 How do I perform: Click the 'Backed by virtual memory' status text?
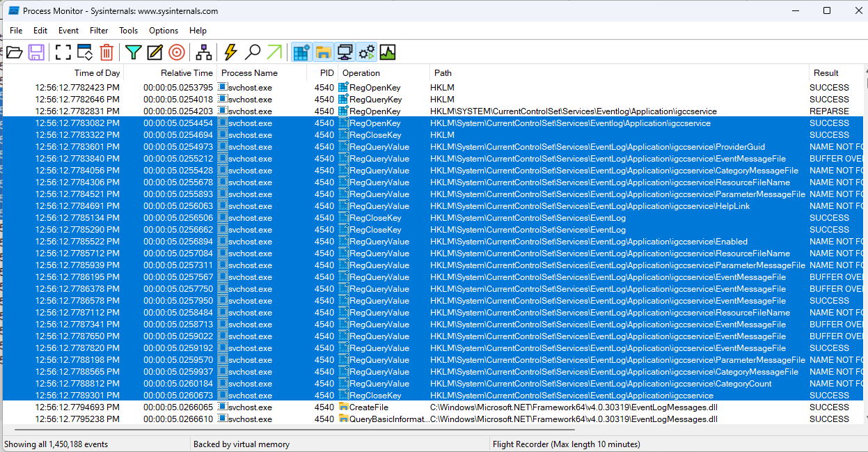pos(242,444)
